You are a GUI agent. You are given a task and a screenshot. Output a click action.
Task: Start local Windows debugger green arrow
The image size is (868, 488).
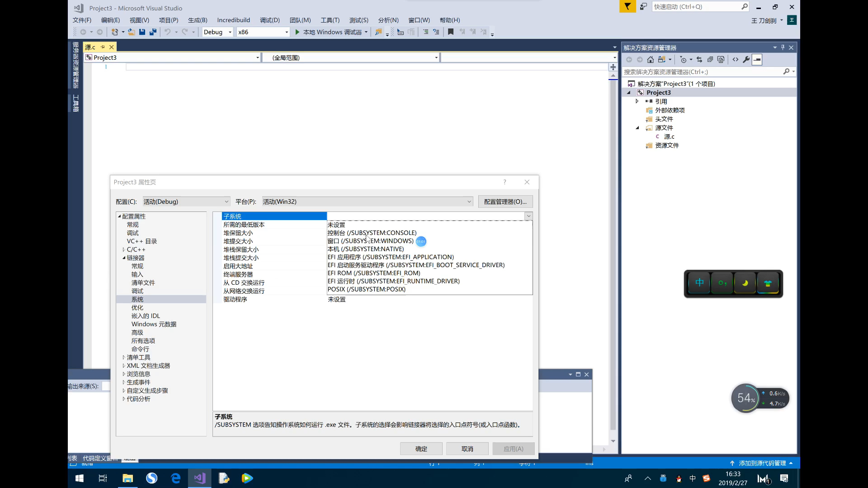pyautogui.click(x=297, y=32)
